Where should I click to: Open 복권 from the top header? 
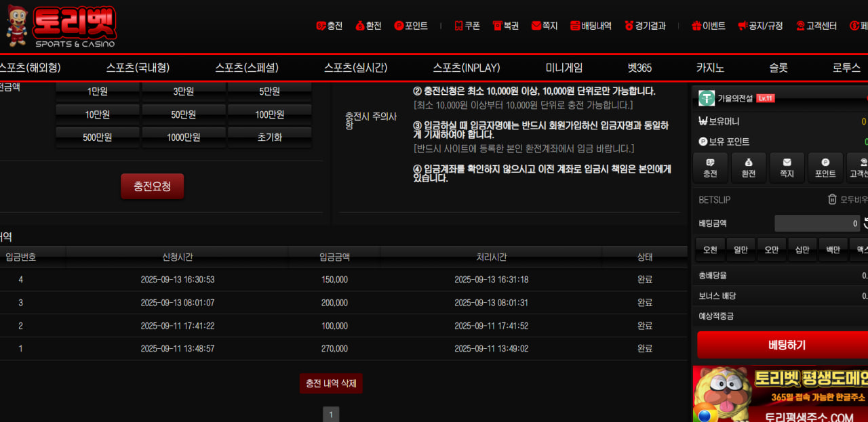(x=505, y=26)
